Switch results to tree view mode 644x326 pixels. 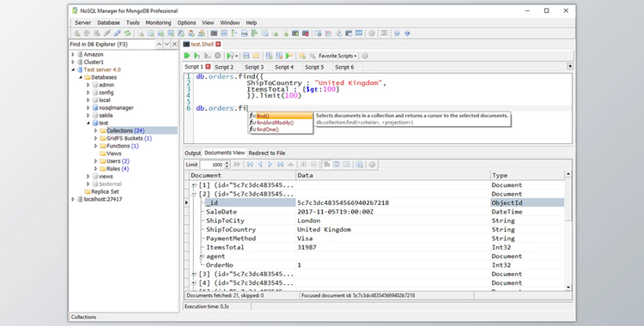pyautogui.click(x=326, y=164)
